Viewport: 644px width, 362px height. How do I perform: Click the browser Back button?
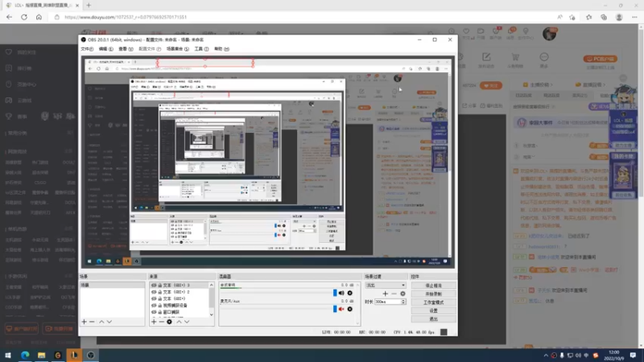click(9, 17)
